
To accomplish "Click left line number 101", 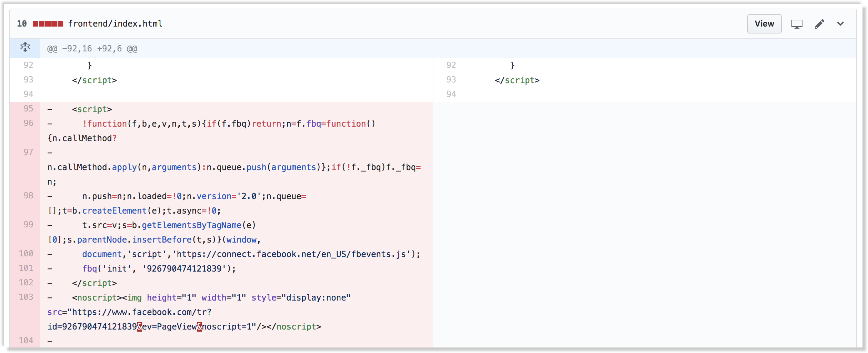I will pyautogui.click(x=26, y=268).
